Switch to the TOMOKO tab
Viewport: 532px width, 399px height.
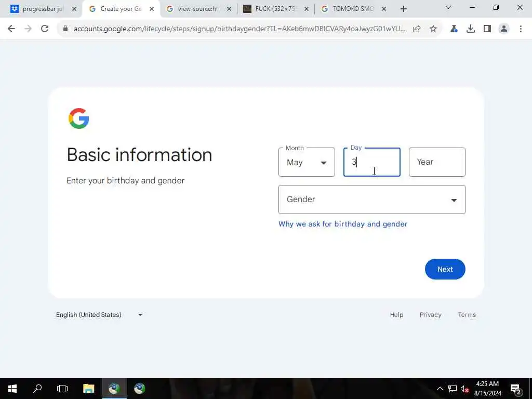point(353,9)
